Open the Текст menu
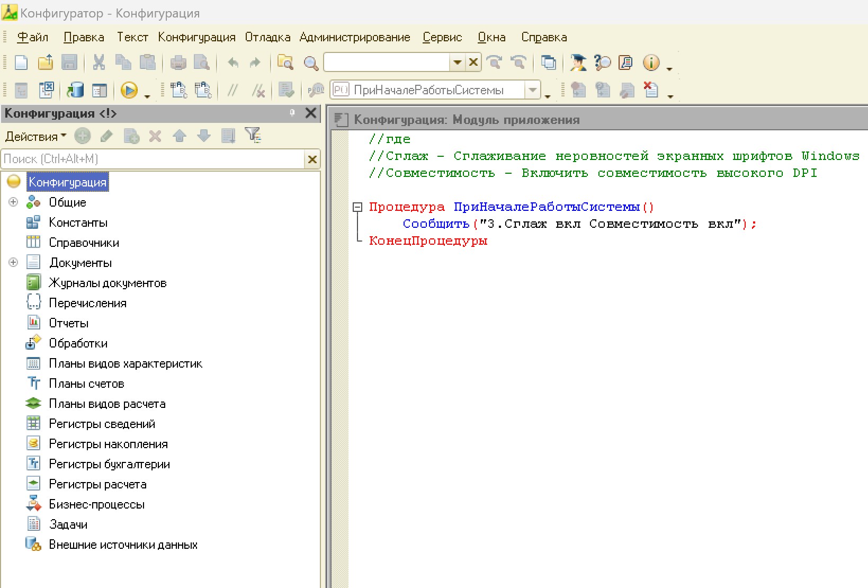Image resolution: width=868 pixels, height=588 pixels. tap(132, 37)
